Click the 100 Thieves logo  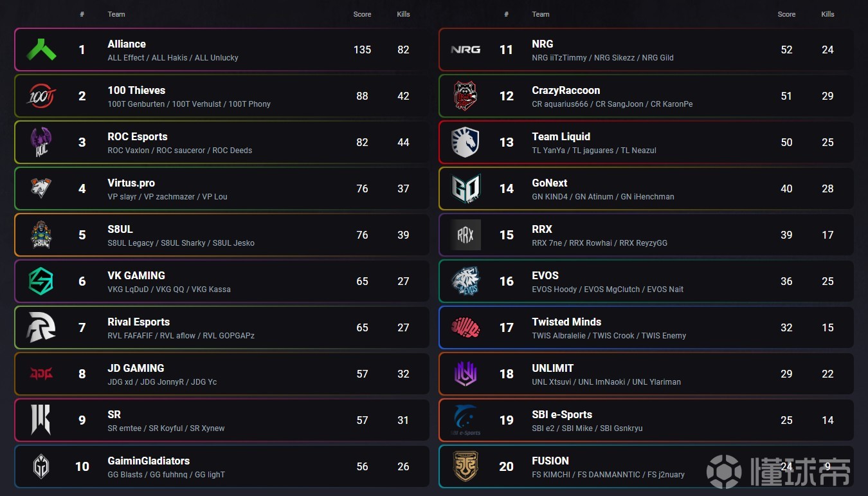tap(41, 96)
